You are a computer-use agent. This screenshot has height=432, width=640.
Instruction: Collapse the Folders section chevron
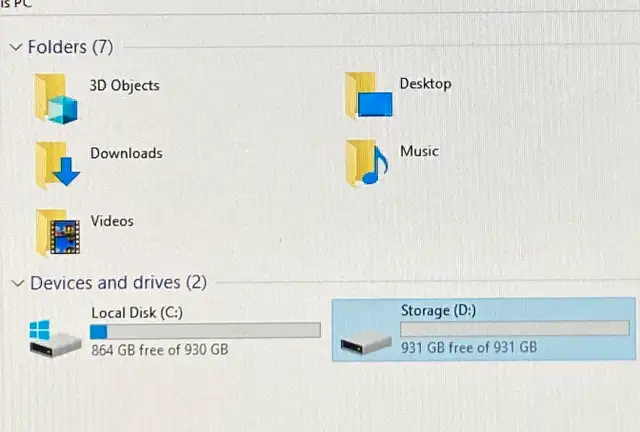16,47
